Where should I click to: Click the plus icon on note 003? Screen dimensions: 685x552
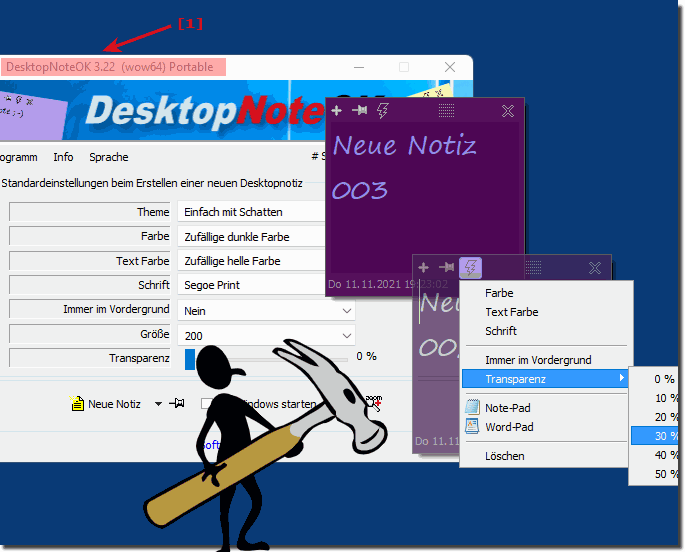point(336,110)
